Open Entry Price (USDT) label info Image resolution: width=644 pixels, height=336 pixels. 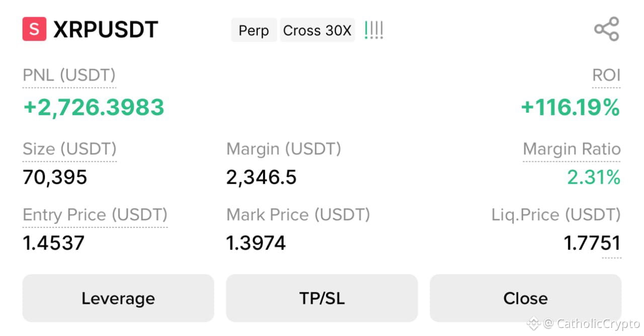95,215
